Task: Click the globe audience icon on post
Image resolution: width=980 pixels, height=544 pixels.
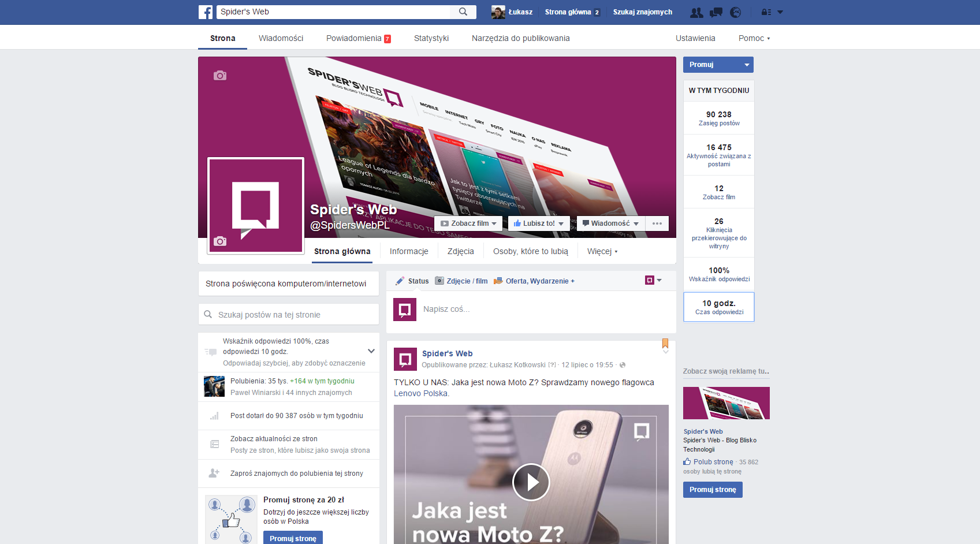Action: [623, 365]
